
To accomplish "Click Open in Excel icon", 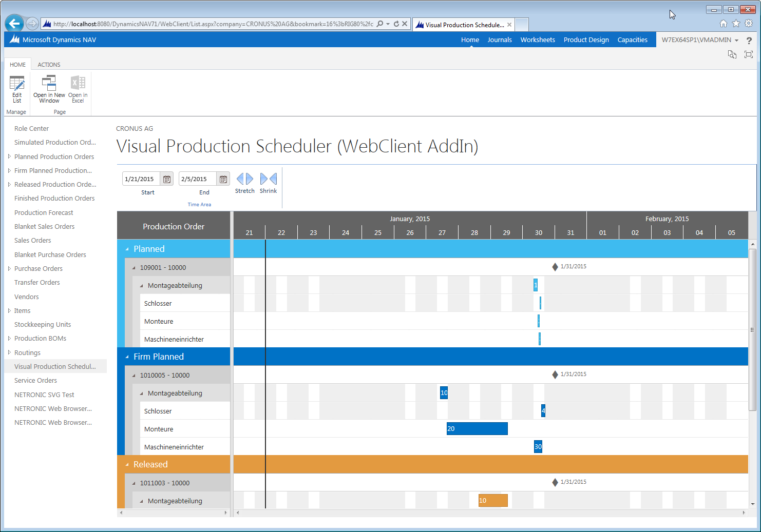I will (78, 83).
